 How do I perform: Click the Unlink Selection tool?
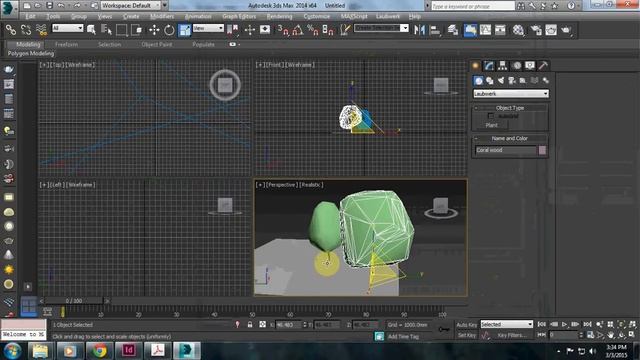26,30
